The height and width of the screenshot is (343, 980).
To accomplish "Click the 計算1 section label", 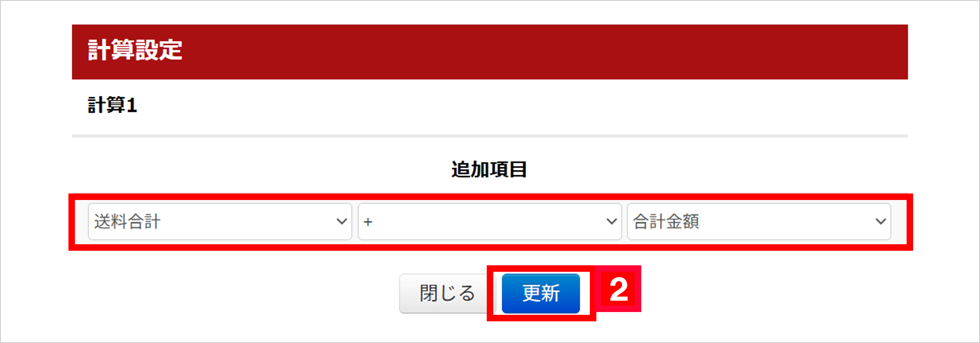I will pos(112,105).
